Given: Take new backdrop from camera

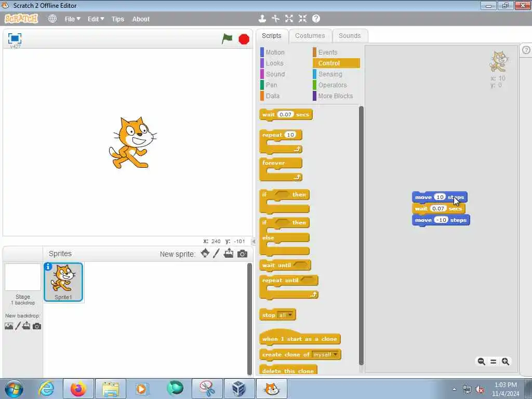Looking at the screenshot, I should click(x=37, y=326).
